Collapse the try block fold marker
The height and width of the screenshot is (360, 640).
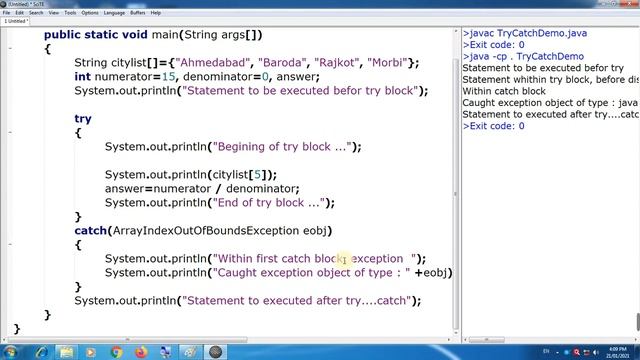(x=10, y=132)
